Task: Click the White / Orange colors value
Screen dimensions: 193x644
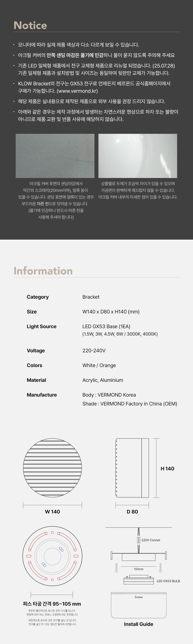Action: pyautogui.click(x=99, y=365)
